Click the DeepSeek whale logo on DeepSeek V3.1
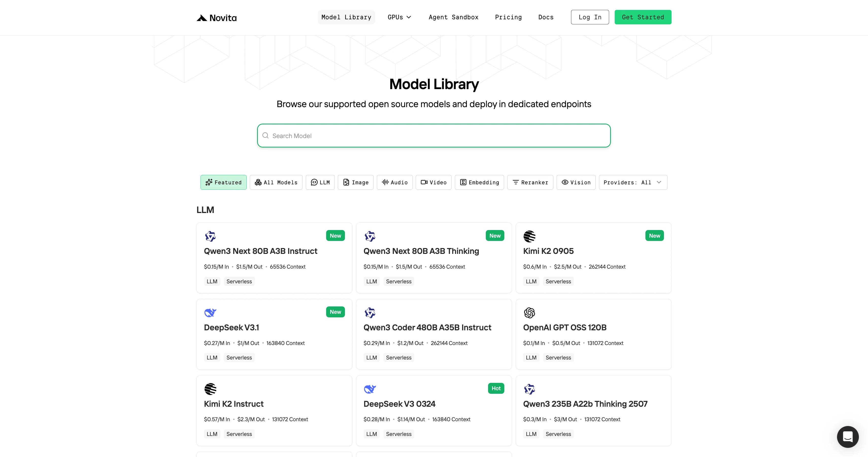 [210, 313]
